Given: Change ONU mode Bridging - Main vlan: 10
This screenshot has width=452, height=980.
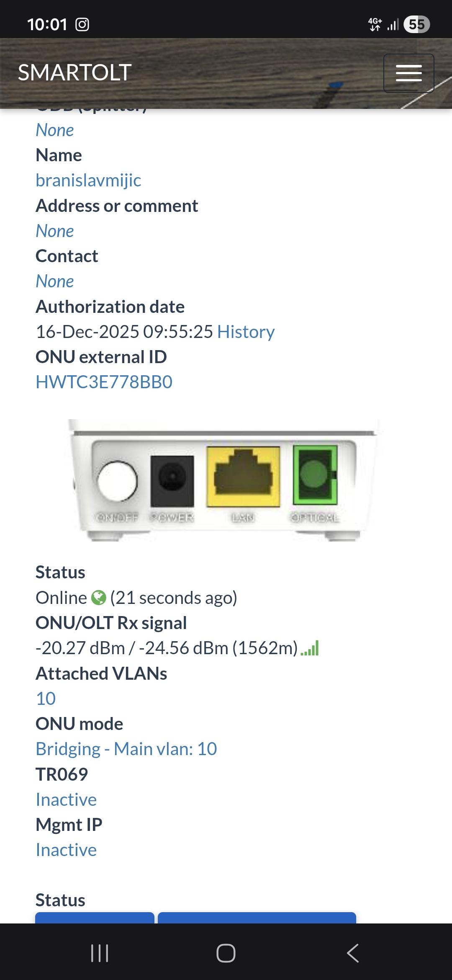Looking at the screenshot, I should click(126, 749).
